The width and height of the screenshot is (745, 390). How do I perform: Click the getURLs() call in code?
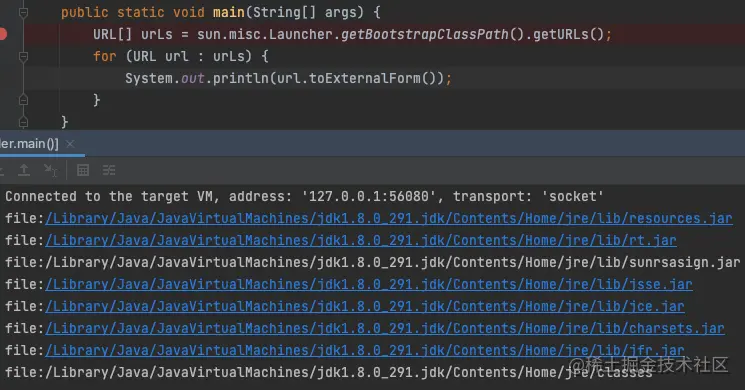[568, 34]
